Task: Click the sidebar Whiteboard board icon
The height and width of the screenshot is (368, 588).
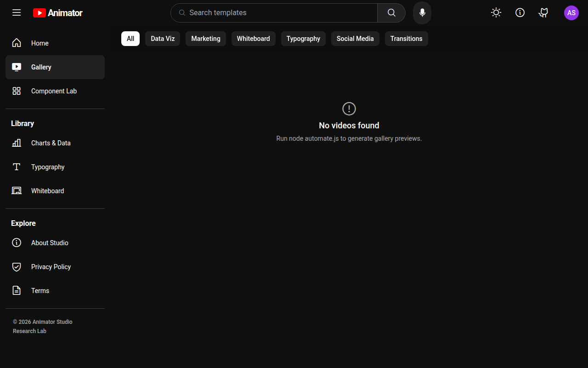Action: (17, 191)
